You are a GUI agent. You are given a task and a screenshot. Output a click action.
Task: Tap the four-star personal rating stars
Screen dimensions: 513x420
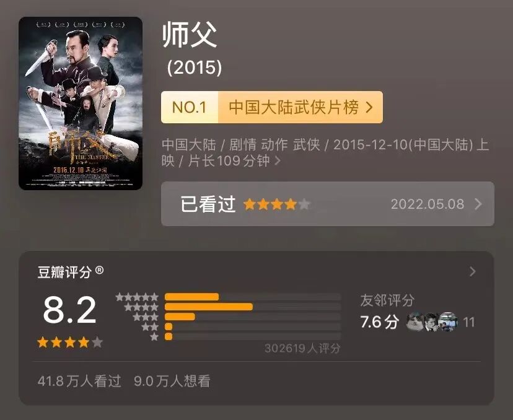click(x=276, y=204)
